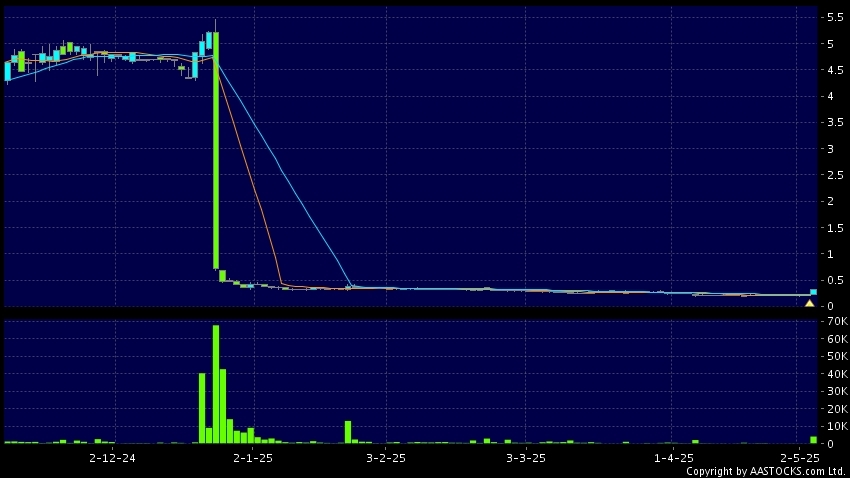Click the last volume bar near 2-5-25
The height and width of the screenshot is (478, 850).
(x=813, y=440)
